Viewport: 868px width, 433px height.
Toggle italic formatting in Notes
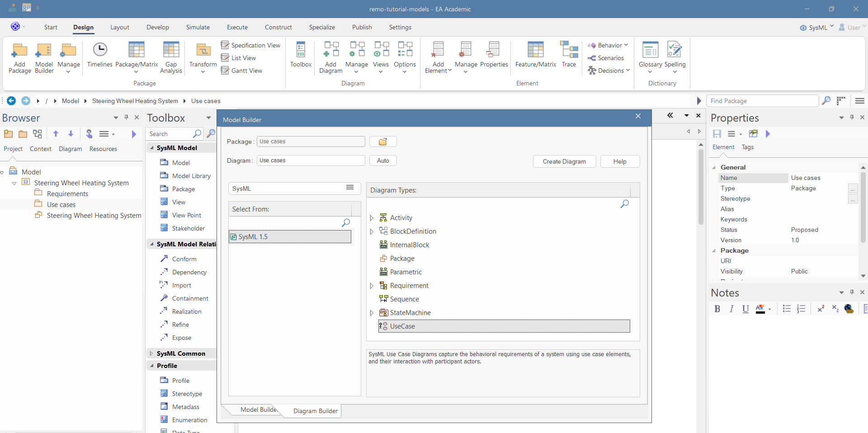731,309
